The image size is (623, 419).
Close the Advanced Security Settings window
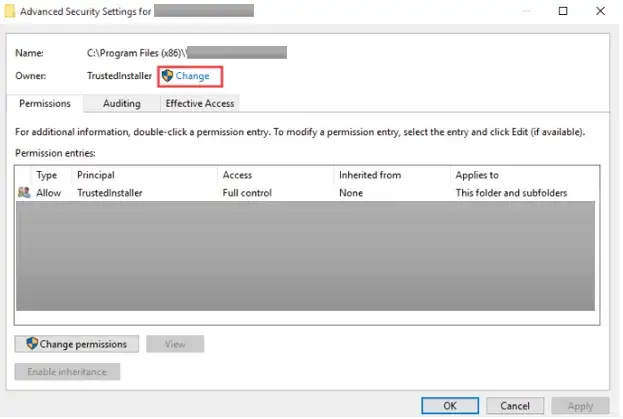click(x=600, y=11)
